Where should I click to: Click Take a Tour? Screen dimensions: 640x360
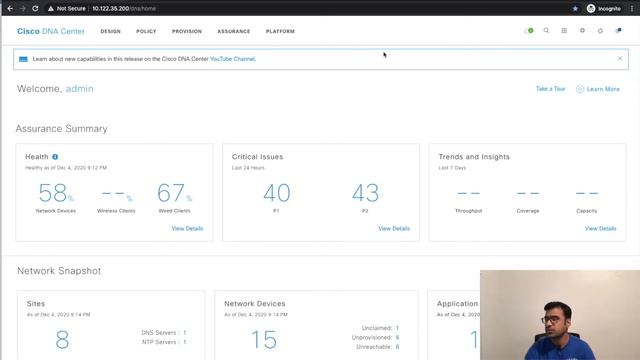coord(550,89)
